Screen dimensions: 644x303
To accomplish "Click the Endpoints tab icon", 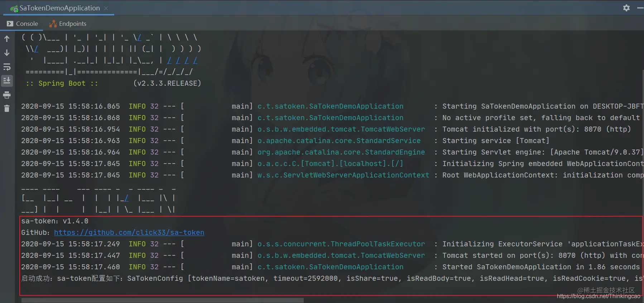I will [53, 24].
